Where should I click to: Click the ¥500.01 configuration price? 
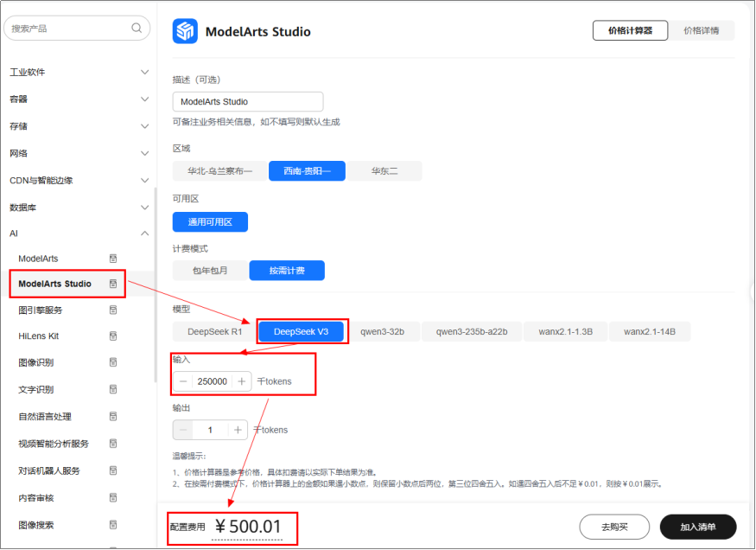(248, 527)
